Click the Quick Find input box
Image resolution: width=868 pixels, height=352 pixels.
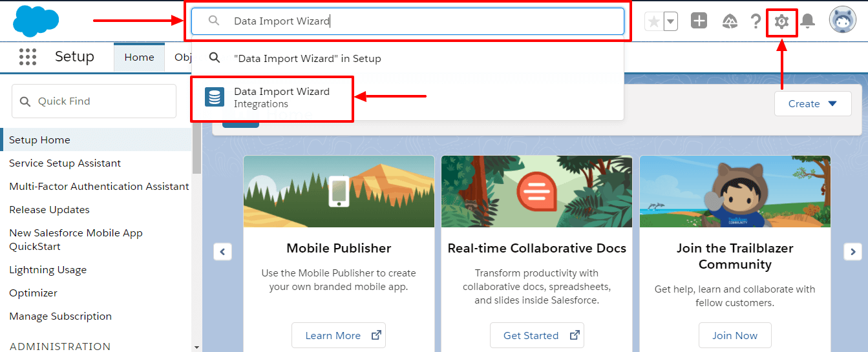pyautogui.click(x=94, y=101)
